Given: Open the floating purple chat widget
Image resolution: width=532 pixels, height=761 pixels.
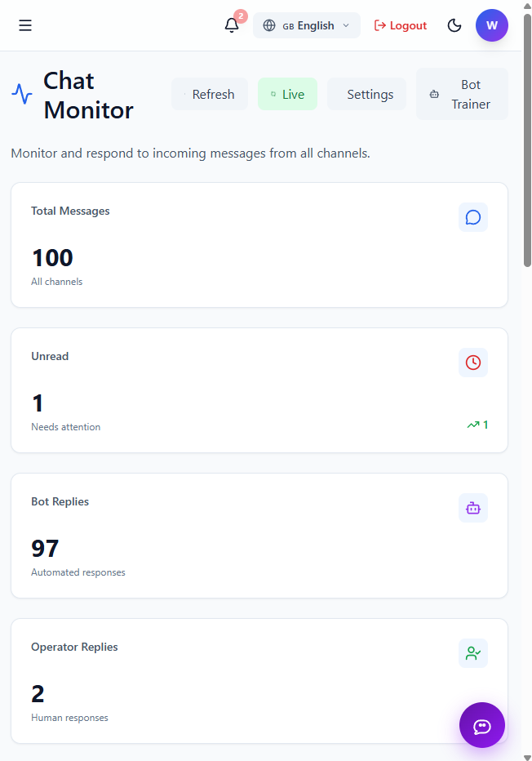Looking at the screenshot, I should (x=481, y=725).
